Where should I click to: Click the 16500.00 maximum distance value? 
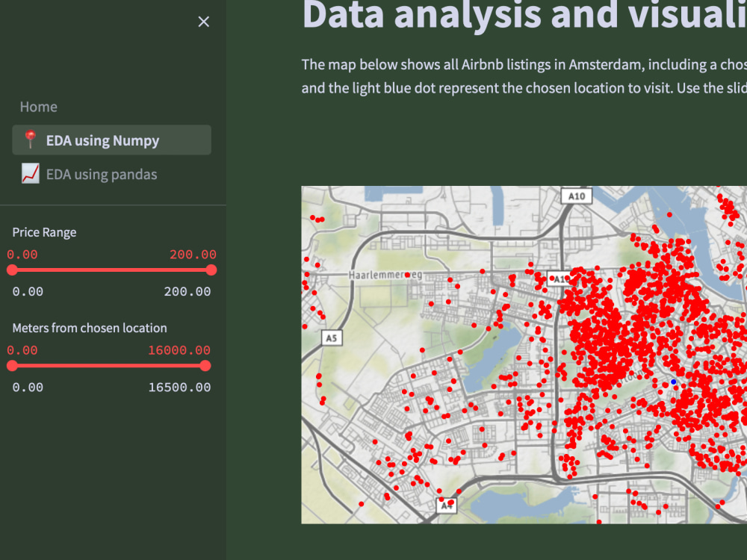click(179, 387)
